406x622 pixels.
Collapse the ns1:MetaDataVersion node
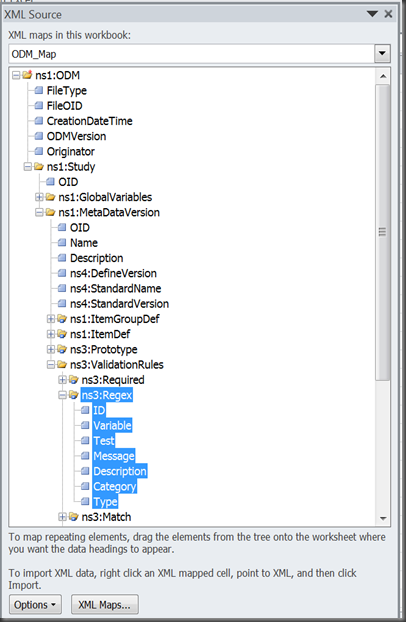tap(39, 212)
